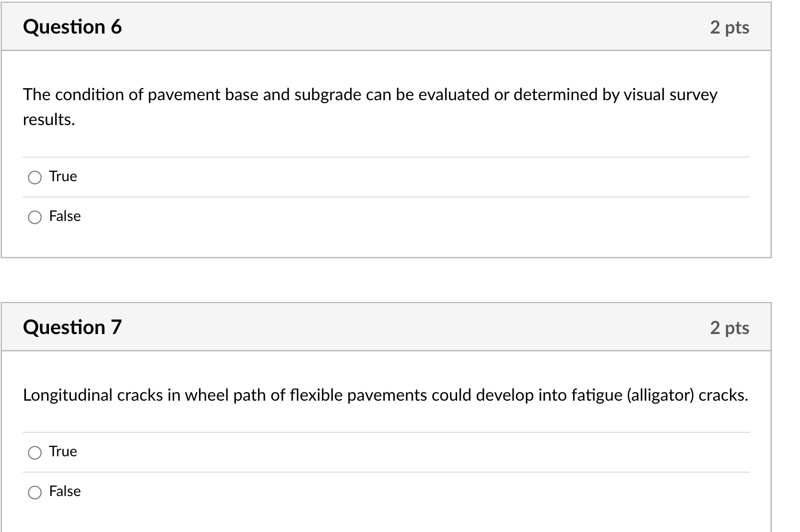Click the 2 pts label for Question 7

(729, 328)
